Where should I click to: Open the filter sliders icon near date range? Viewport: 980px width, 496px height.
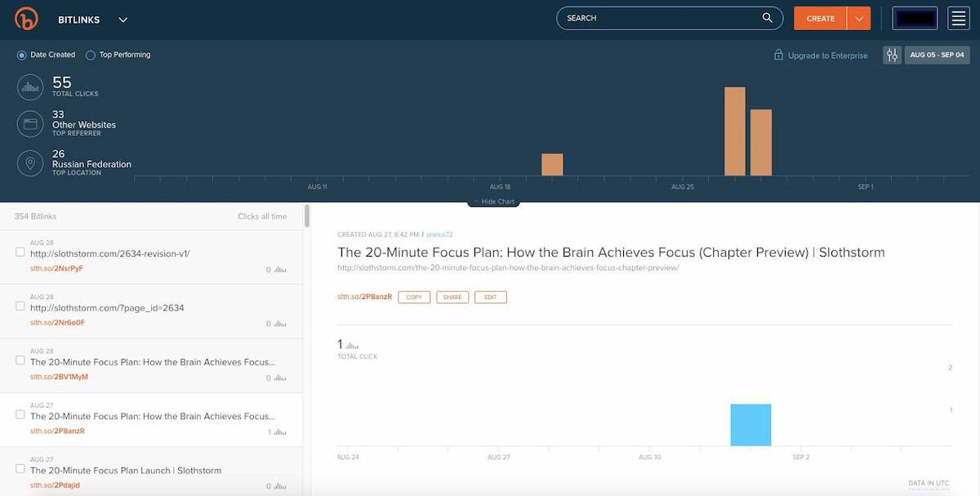click(x=892, y=55)
